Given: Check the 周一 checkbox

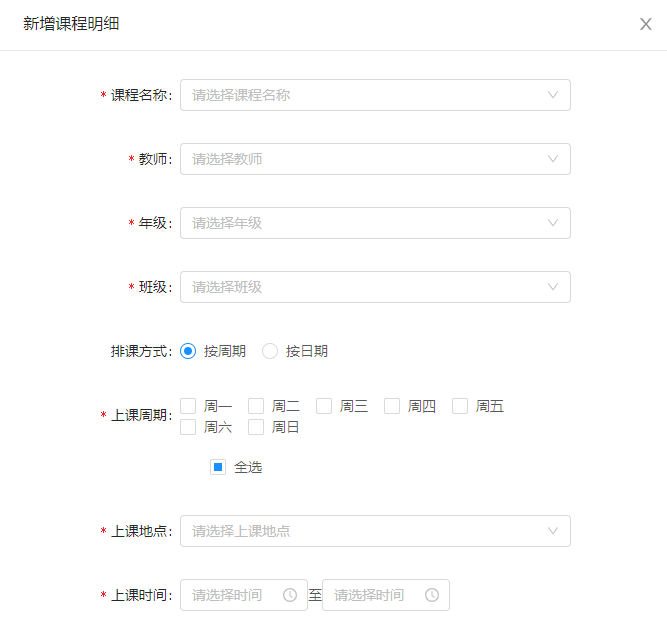Looking at the screenshot, I should click(x=188, y=406).
